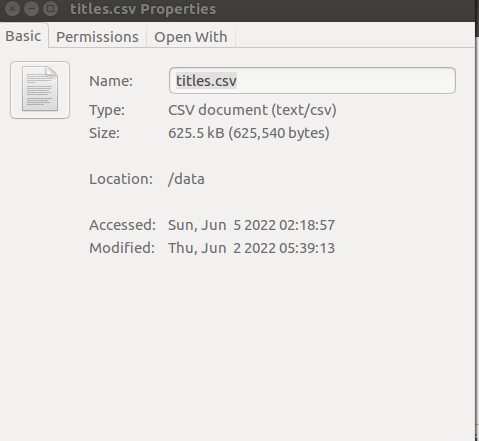Open the Permissions tab

pos(97,37)
